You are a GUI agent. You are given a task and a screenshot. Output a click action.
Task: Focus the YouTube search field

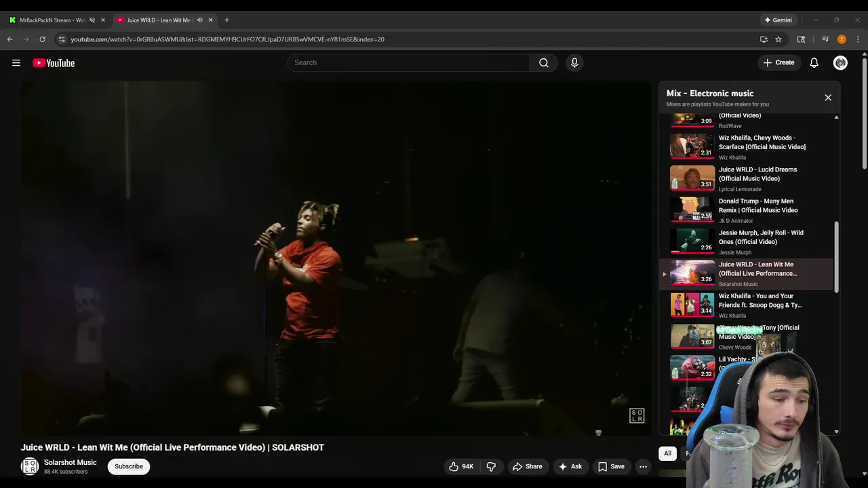click(x=408, y=62)
